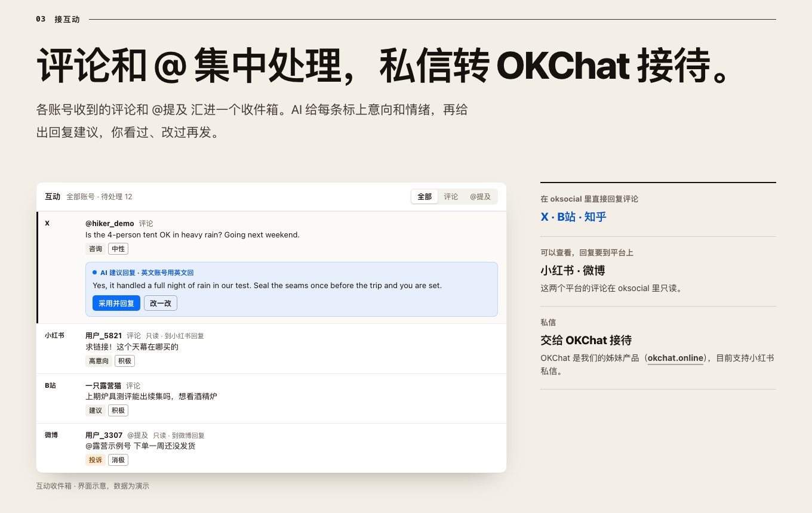Viewport: 812px width, 513px height.
Task: Switch to the 评论 filter tab
Action: coord(451,196)
